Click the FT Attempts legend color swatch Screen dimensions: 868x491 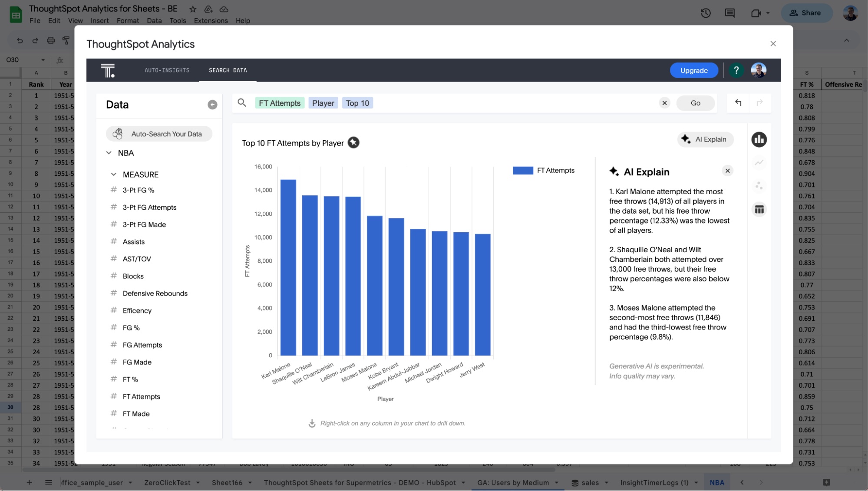point(523,171)
